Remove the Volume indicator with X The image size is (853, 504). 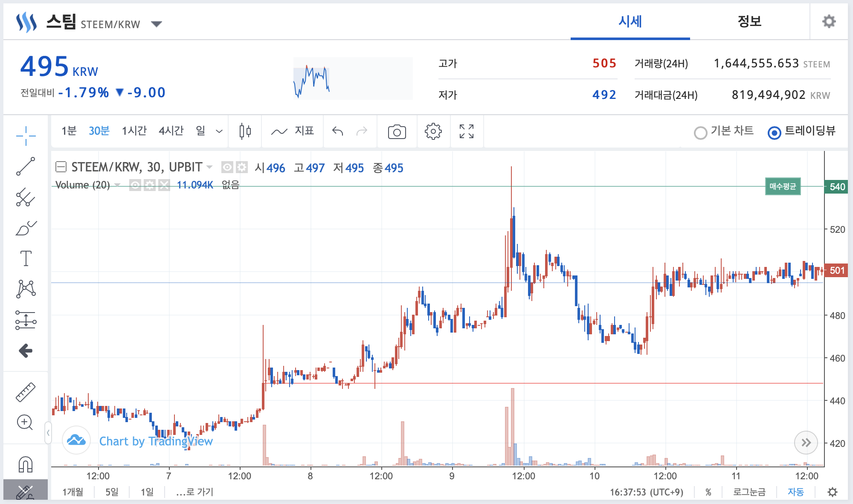[x=164, y=185]
